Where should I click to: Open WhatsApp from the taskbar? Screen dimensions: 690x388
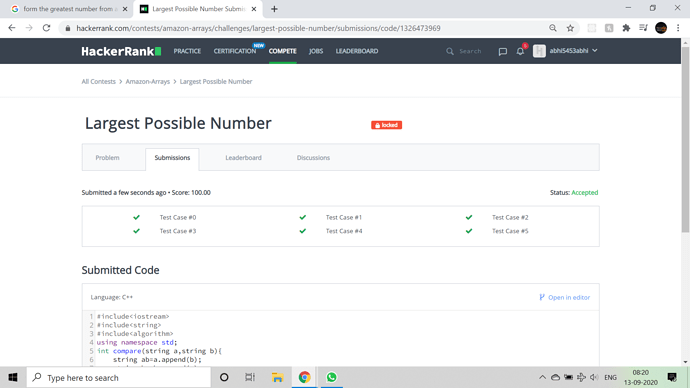331,377
